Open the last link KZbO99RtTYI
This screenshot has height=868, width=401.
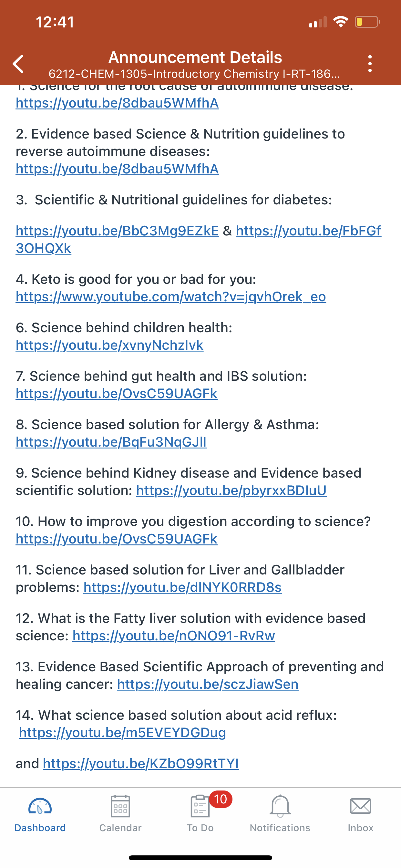(x=141, y=764)
